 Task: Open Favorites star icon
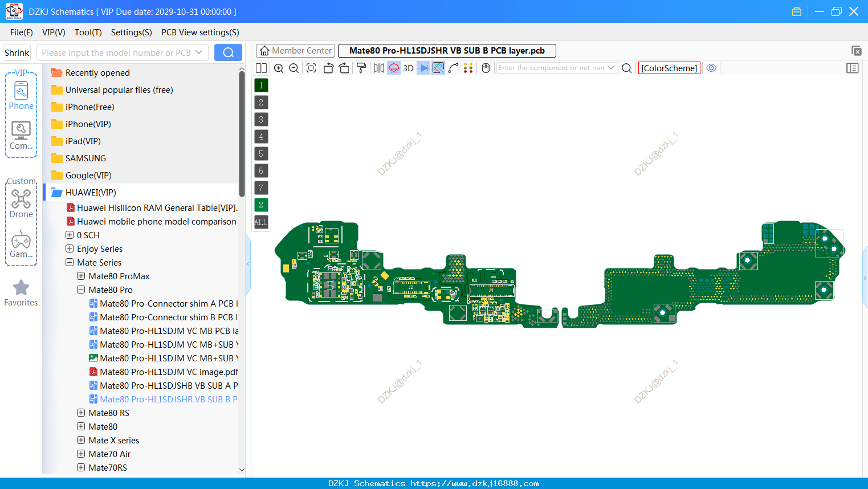(21, 293)
